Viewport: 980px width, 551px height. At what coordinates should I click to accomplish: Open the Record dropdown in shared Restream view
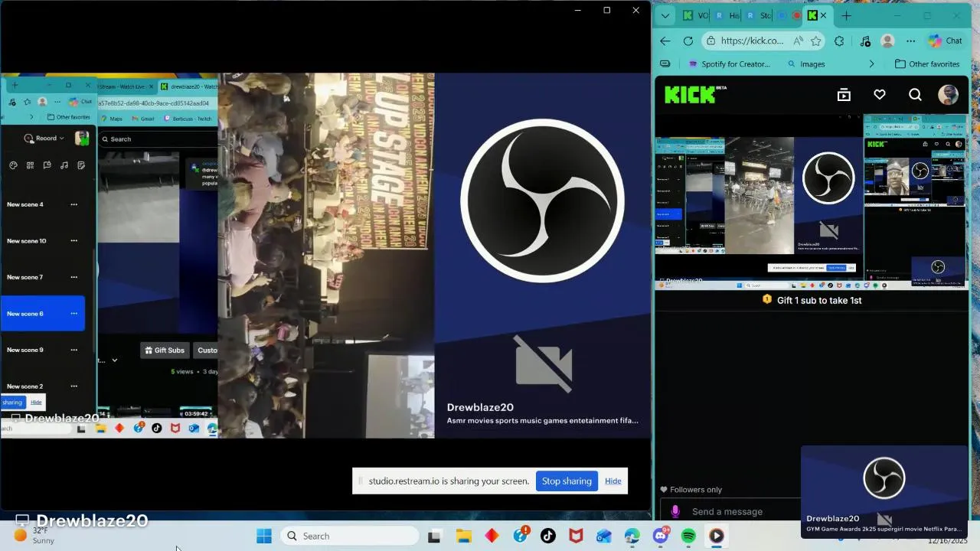click(x=44, y=139)
